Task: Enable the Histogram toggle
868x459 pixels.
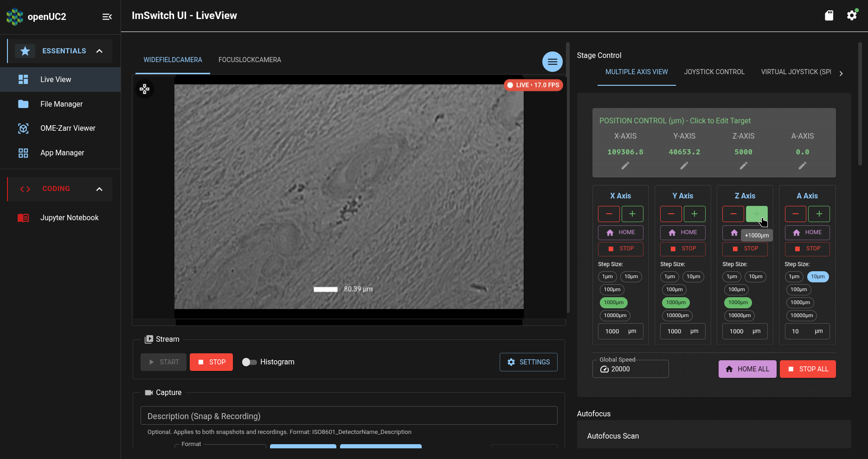Action: coord(249,362)
